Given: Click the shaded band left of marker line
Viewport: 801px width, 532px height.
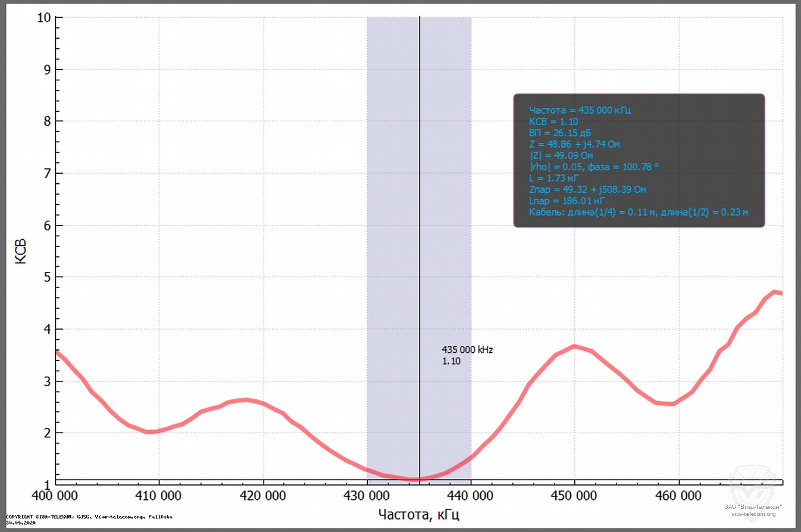Looking at the screenshot, I should point(393,238).
